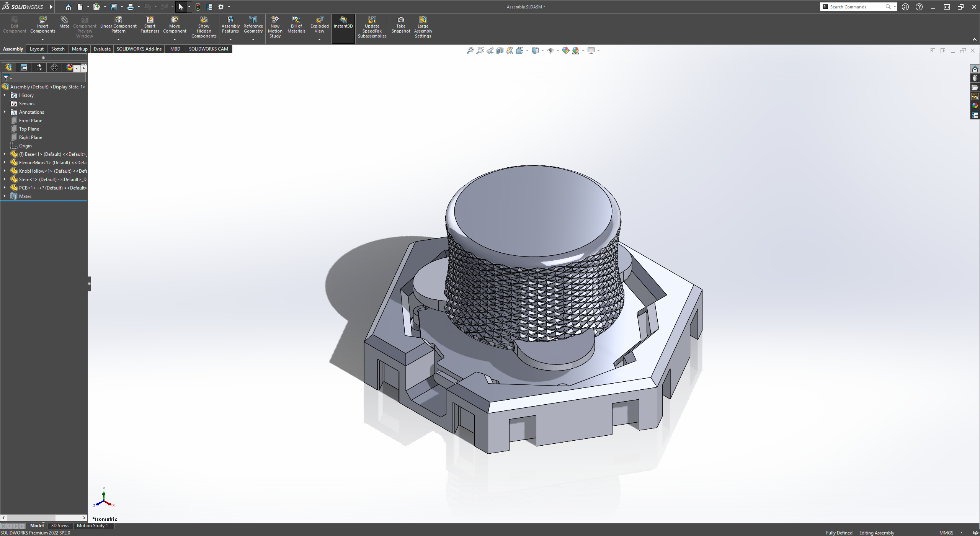Click the MMGS unit system button
The image size is (980, 536).
click(x=946, y=533)
